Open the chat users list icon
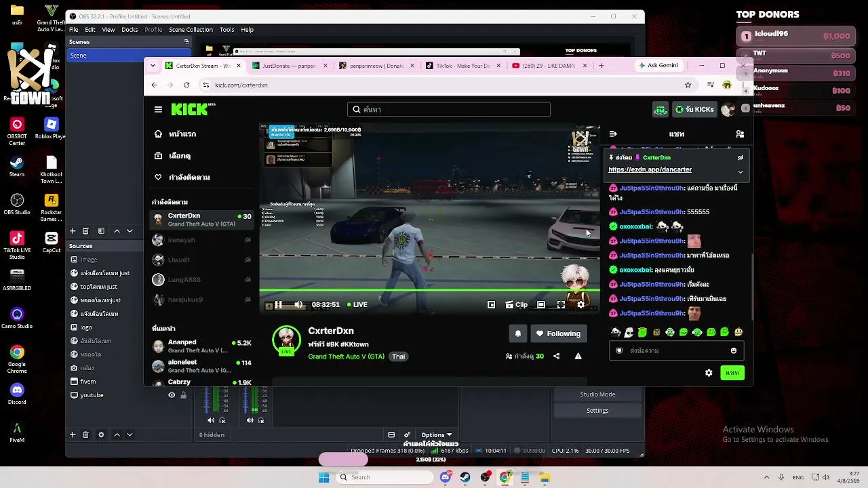The width and height of the screenshot is (868, 488). click(x=740, y=134)
